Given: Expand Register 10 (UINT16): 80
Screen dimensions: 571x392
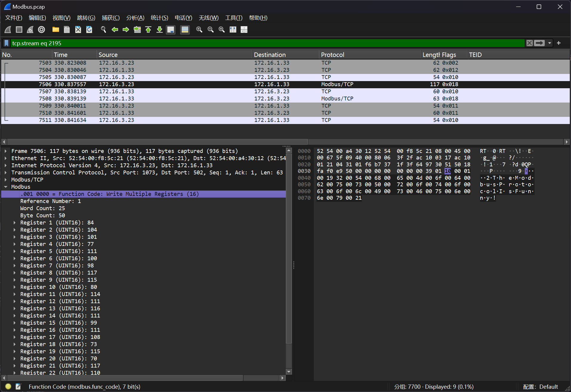Looking at the screenshot, I should click(15, 287).
